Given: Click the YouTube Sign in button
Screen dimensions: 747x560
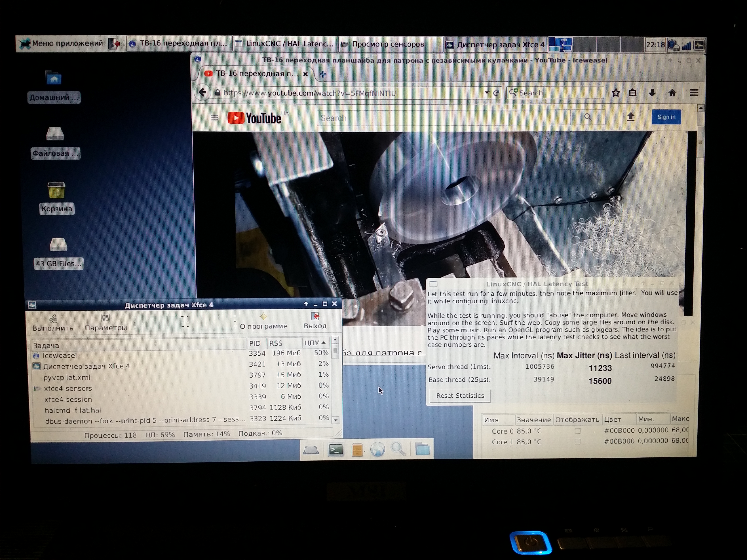Looking at the screenshot, I should (666, 117).
